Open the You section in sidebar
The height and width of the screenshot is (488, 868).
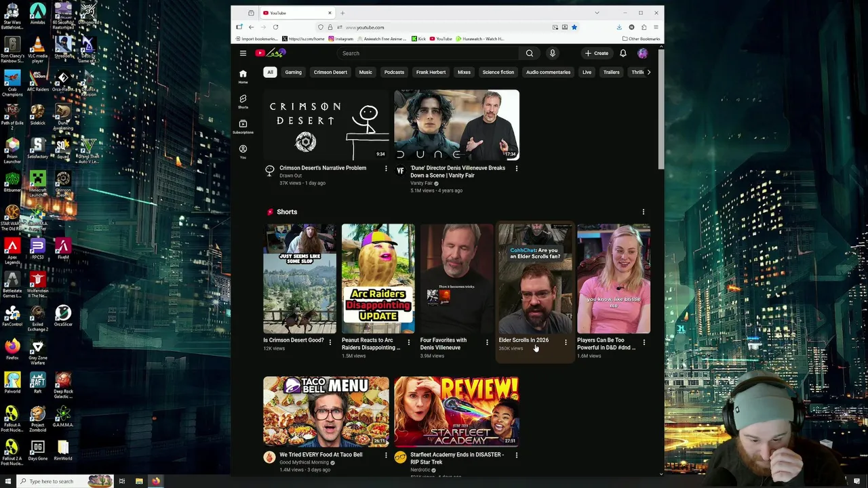click(243, 152)
